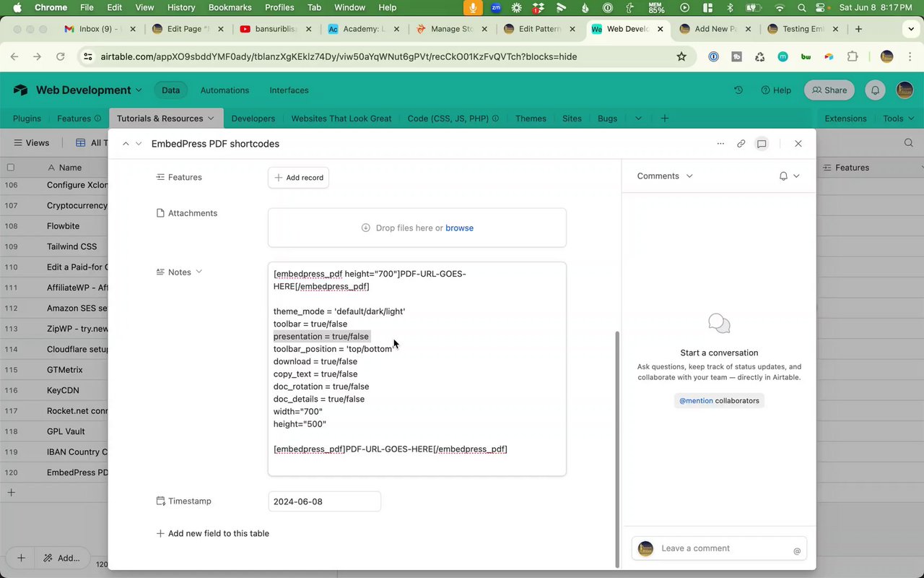Image resolution: width=924 pixels, height=578 pixels.
Task: Open Chrome extensions puzzle icon
Action: click(x=853, y=56)
